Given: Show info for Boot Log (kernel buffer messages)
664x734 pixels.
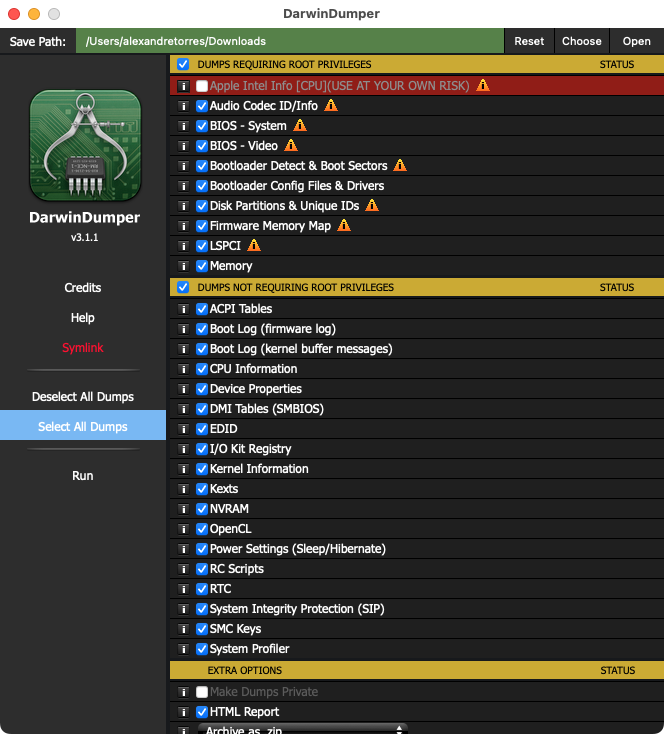Looking at the screenshot, I should 184,349.
